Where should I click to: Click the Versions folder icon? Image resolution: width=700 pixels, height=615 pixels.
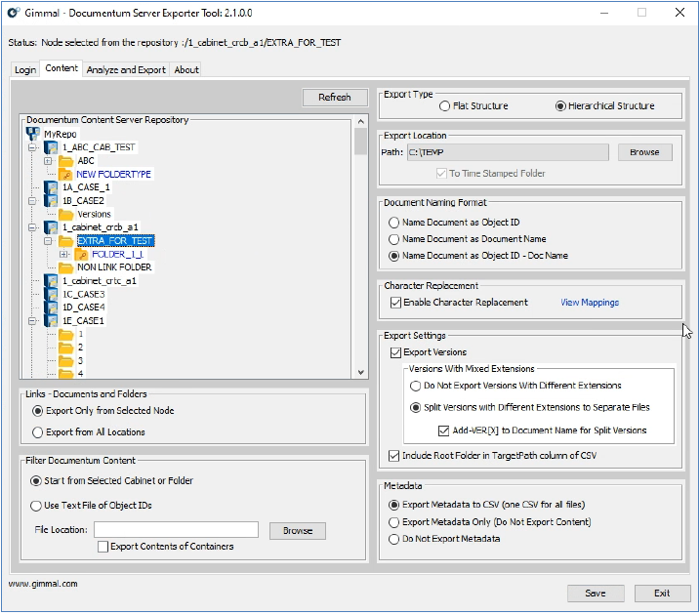point(66,214)
